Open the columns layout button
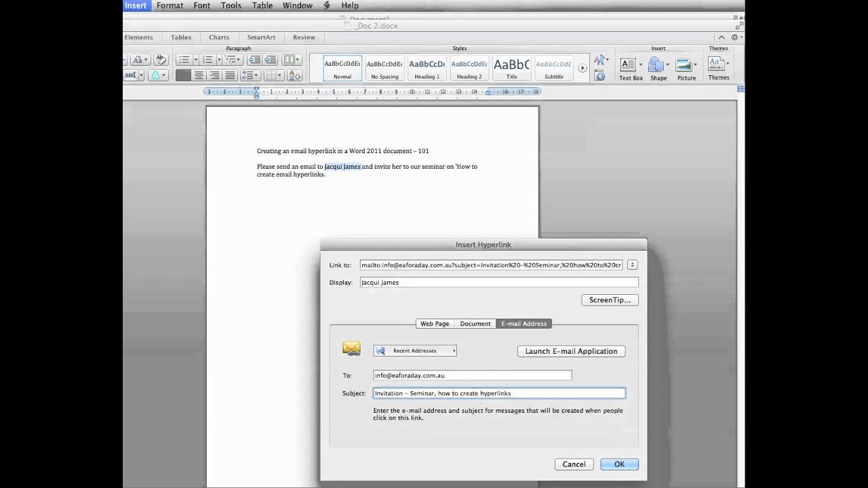Viewport: 868px width, 488px height. [292, 60]
